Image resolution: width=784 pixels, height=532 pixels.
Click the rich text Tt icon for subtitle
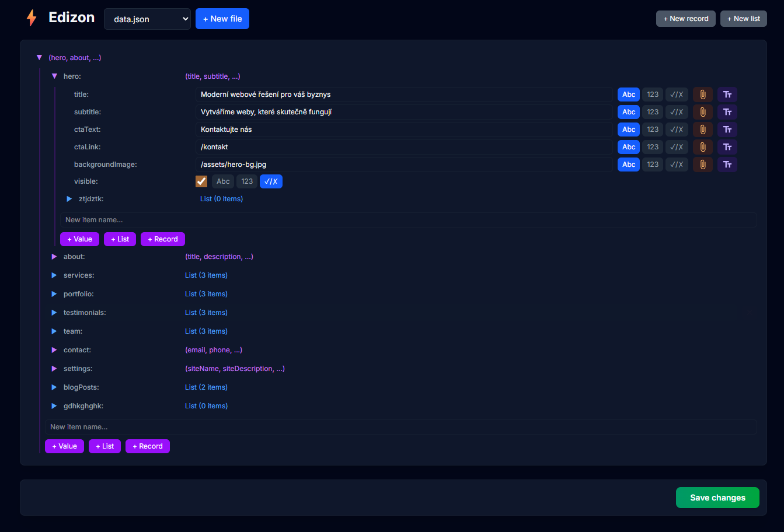[x=727, y=112]
